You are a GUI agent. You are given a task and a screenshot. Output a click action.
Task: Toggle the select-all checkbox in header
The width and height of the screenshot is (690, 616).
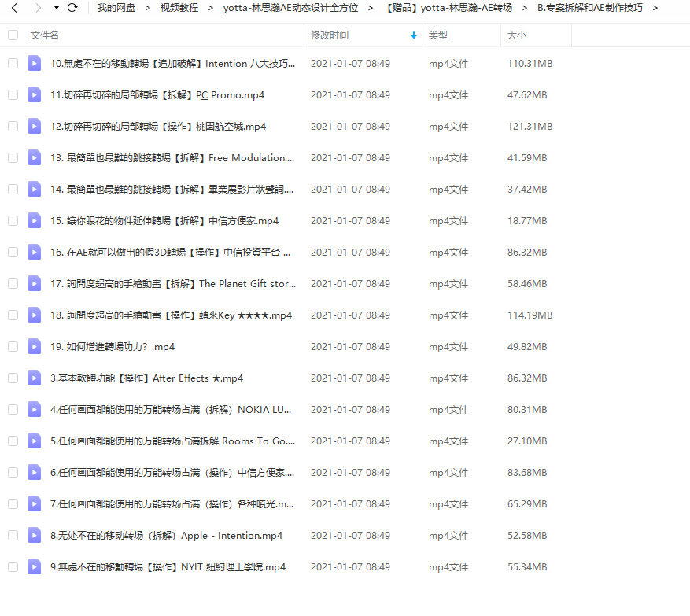13,35
